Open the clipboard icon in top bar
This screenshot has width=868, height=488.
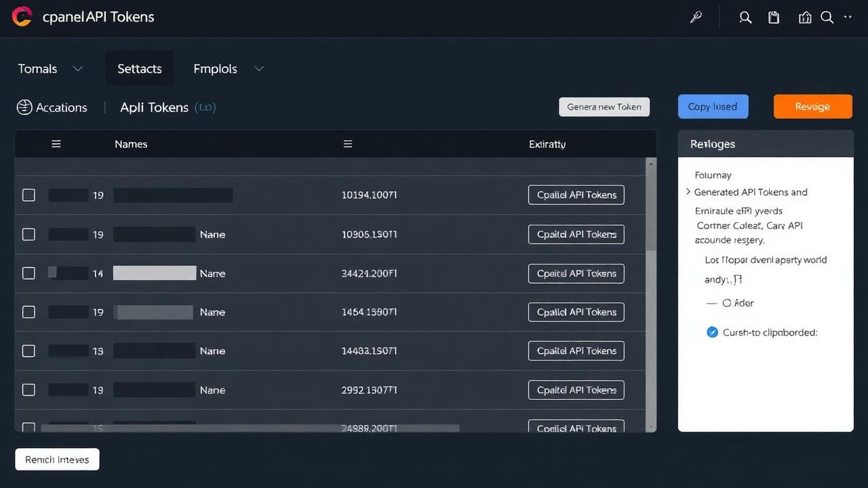[774, 18]
